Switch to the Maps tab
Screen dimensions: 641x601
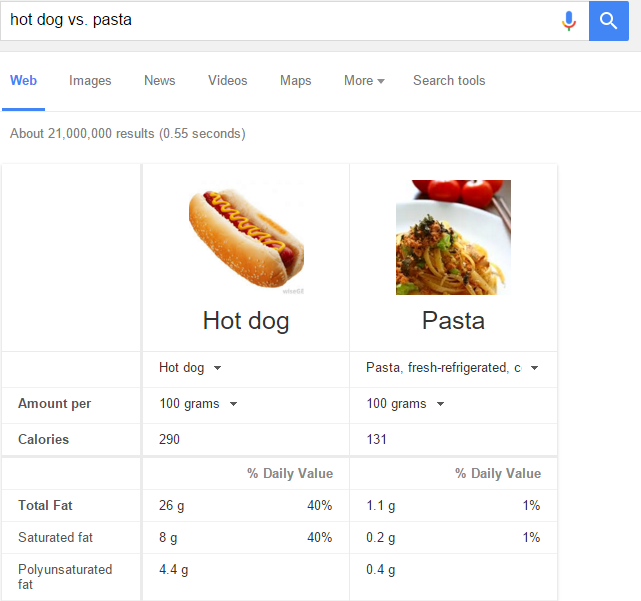(296, 81)
